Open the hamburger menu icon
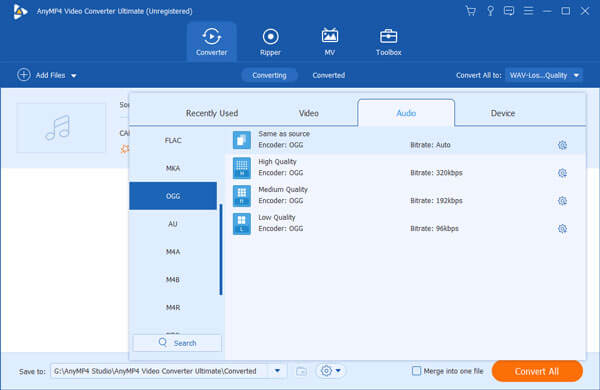The width and height of the screenshot is (600, 390). [x=528, y=11]
